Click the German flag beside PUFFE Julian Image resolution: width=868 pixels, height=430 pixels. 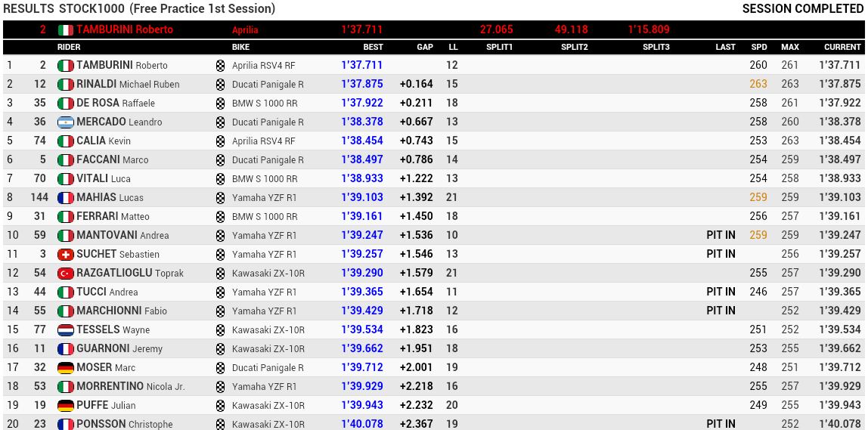(x=65, y=406)
